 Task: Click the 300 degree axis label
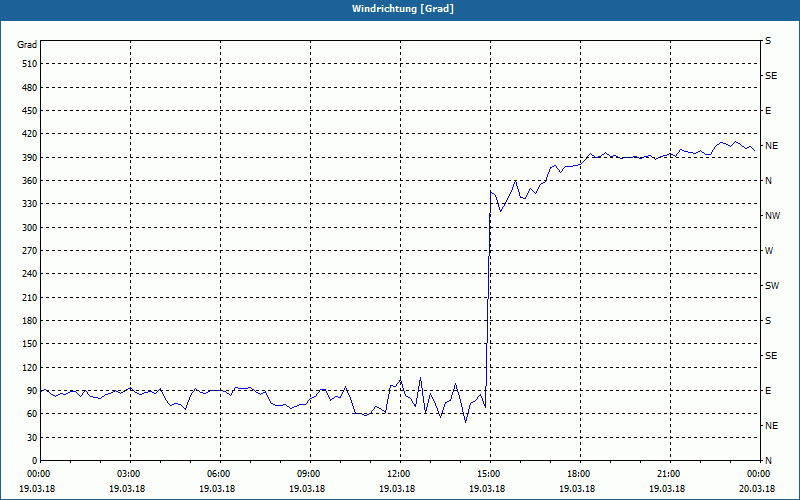point(30,228)
